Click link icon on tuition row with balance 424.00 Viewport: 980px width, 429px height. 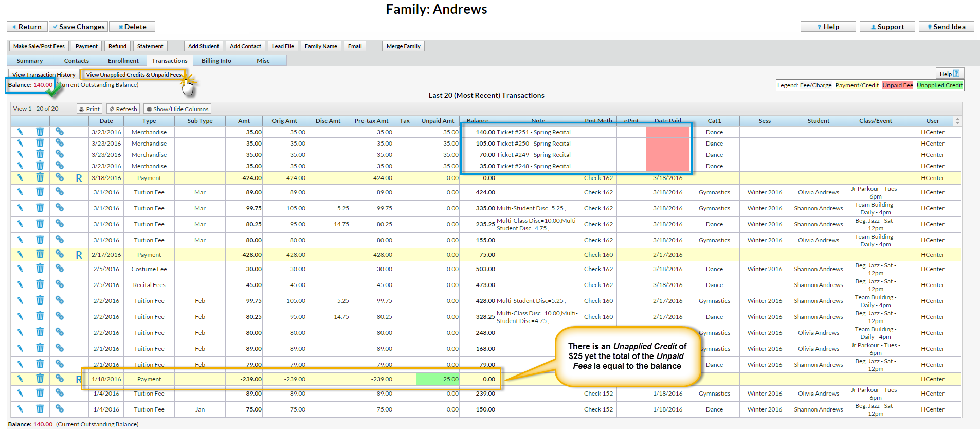60,192
